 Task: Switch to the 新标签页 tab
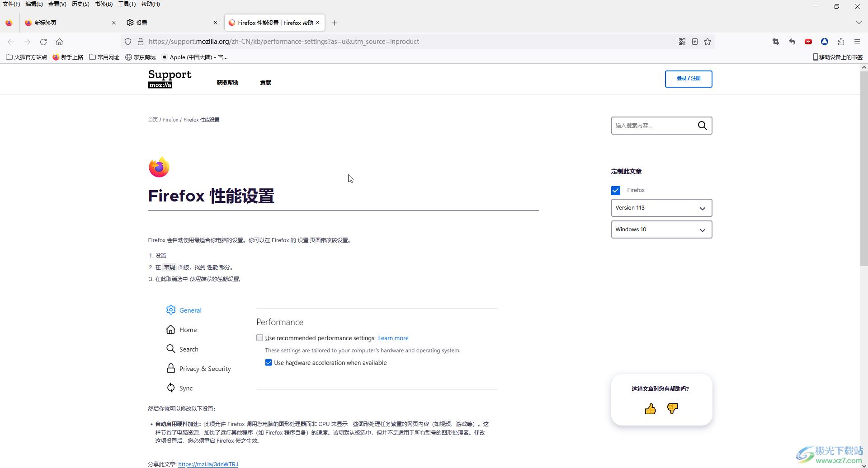70,23
